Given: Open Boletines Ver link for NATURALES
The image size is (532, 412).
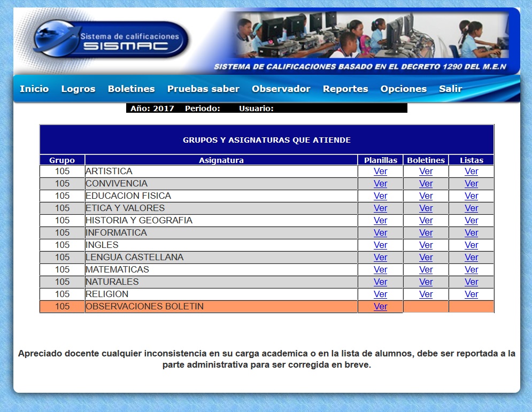Looking at the screenshot, I should point(426,282).
